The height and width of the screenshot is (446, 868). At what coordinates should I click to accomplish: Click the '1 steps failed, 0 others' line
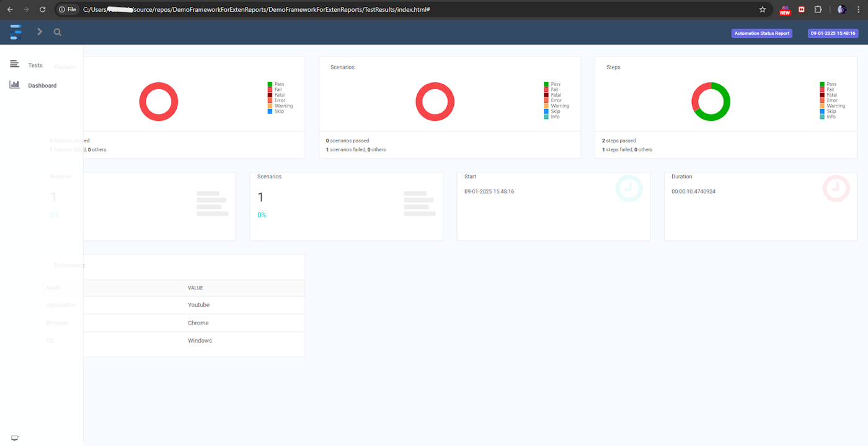tap(627, 149)
